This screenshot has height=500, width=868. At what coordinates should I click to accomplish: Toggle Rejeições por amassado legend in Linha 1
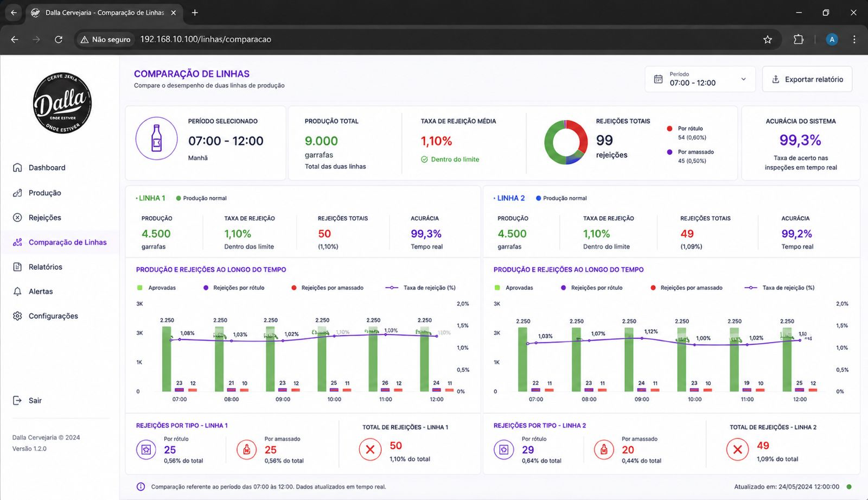[327, 288]
